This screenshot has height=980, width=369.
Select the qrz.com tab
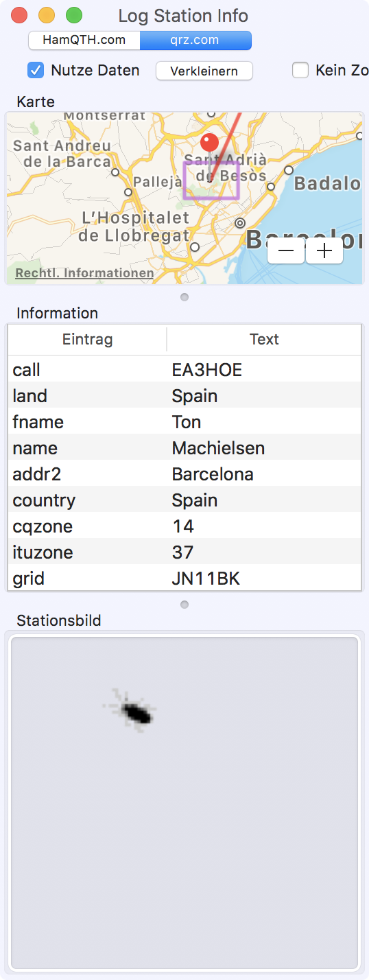click(x=195, y=40)
